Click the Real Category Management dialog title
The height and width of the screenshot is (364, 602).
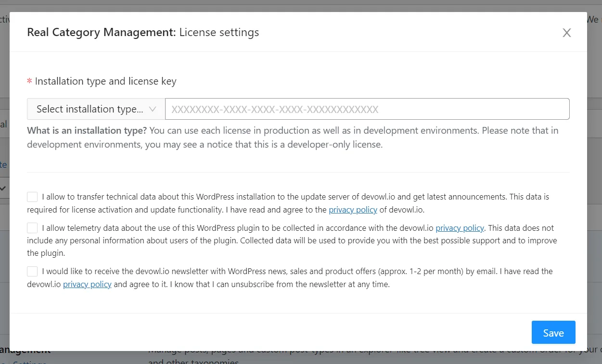[x=143, y=32]
